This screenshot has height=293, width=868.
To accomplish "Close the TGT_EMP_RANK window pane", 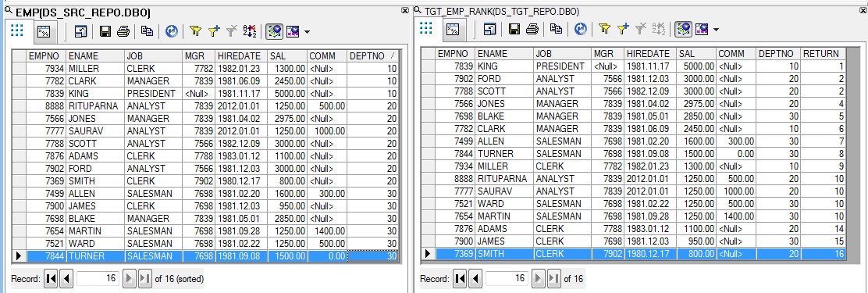I will [863, 10].
